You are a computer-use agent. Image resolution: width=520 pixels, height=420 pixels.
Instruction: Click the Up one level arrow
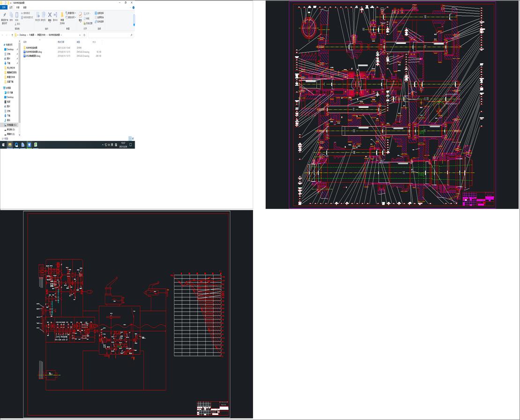12,35
